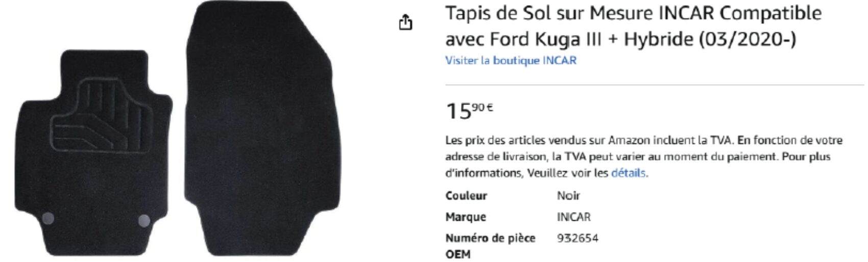Image resolution: width=868 pixels, height=262 pixels.
Task: Click the small driver mat with heel pad
Action: 93,152
